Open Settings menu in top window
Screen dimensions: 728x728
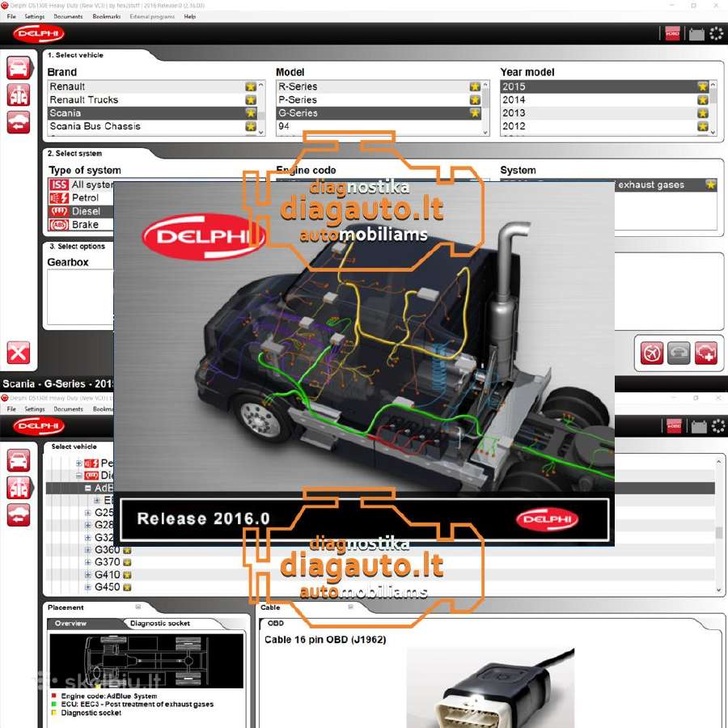click(x=34, y=16)
